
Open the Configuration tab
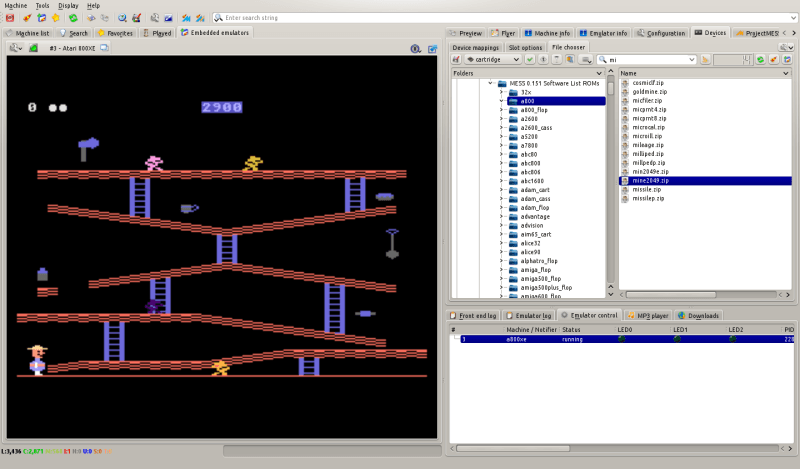pyautogui.click(x=661, y=33)
